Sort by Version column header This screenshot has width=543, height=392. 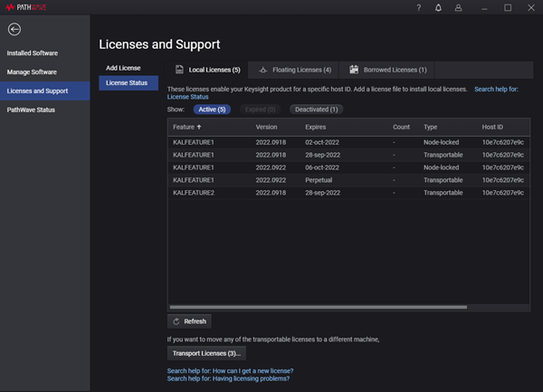pyautogui.click(x=266, y=127)
